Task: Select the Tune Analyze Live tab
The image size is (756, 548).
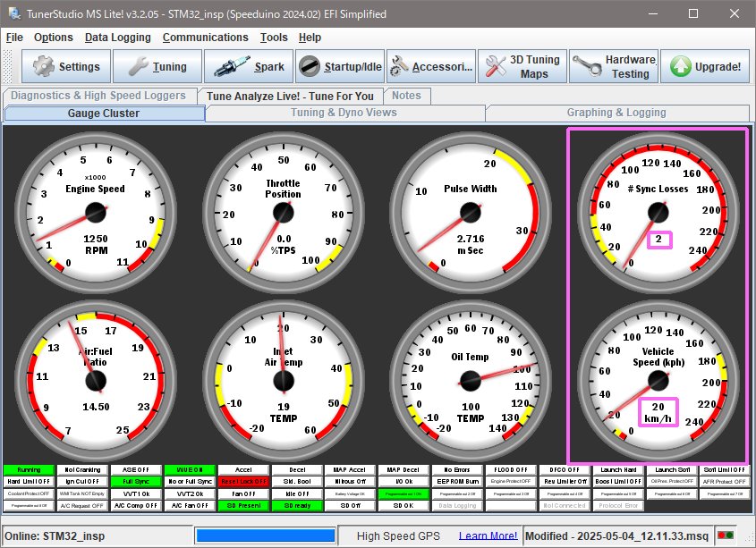Action: point(290,96)
